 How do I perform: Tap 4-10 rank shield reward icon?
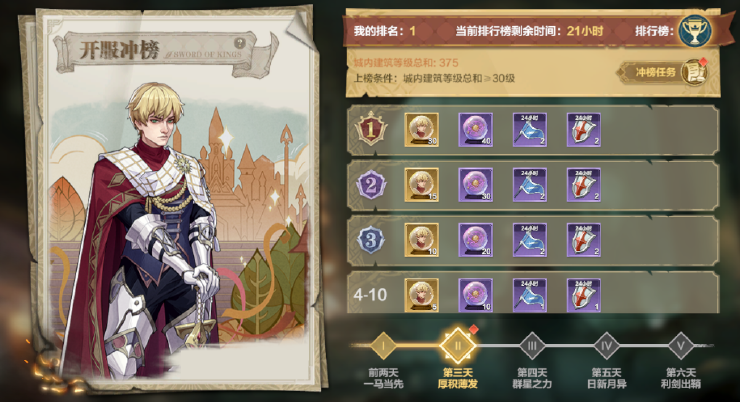pos(584,295)
